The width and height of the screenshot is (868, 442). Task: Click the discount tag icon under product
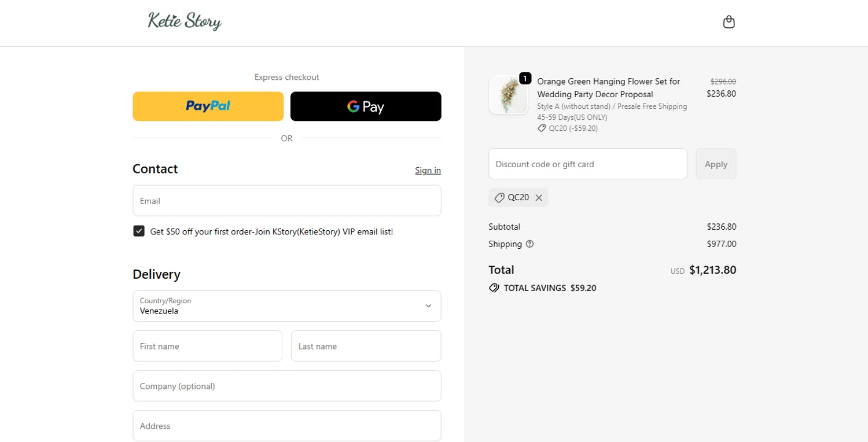(542, 128)
